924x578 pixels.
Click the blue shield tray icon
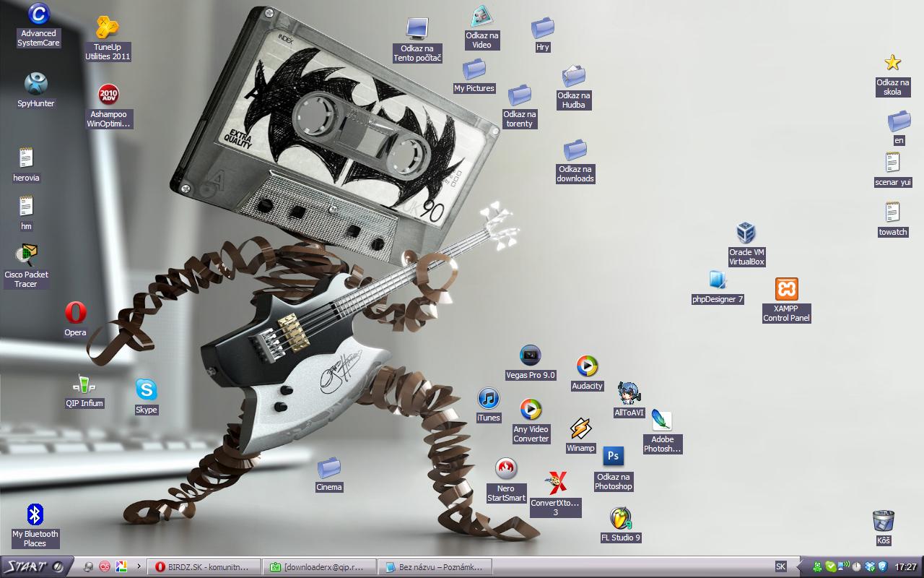point(883,566)
